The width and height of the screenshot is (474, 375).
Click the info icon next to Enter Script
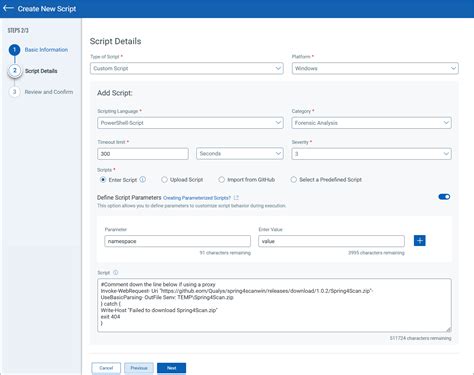[143, 179]
